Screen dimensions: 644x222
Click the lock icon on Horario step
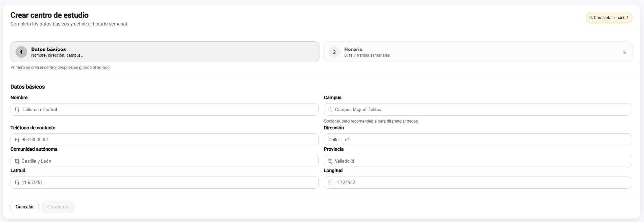point(624,52)
